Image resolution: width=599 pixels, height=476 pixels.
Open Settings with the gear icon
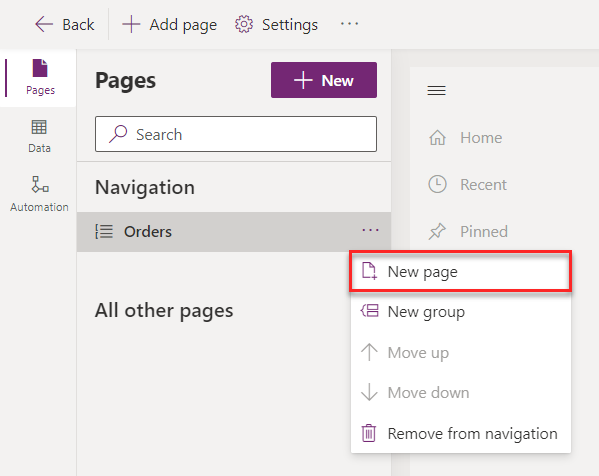coord(276,25)
